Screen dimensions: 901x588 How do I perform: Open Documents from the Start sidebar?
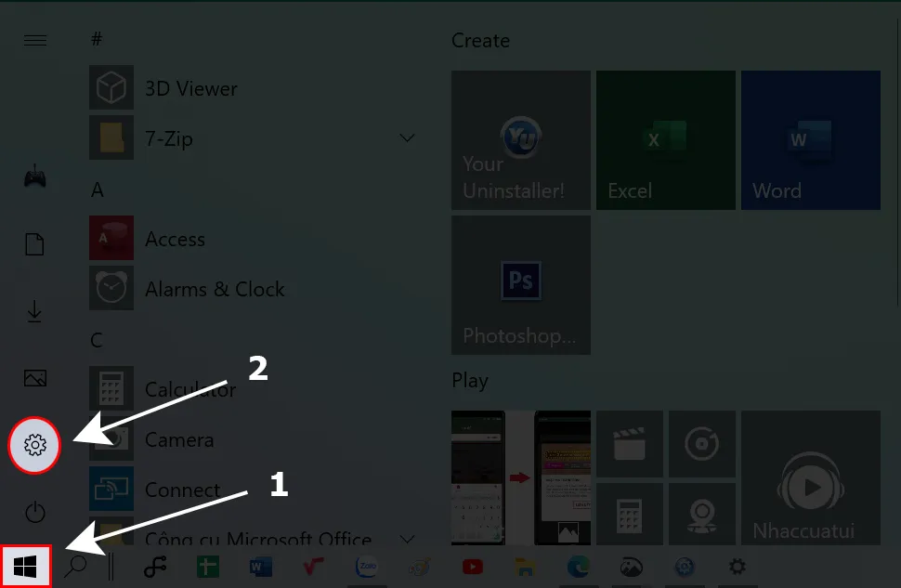coord(34,243)
